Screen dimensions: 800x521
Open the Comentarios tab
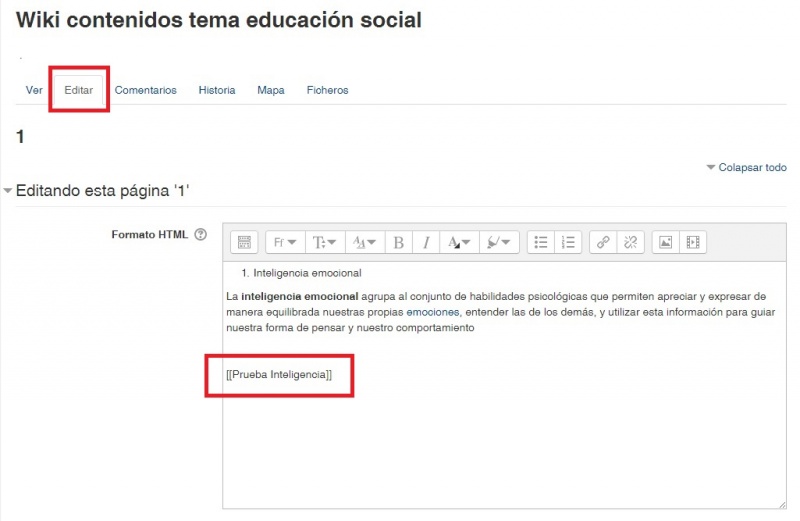[x=145, y=90]
